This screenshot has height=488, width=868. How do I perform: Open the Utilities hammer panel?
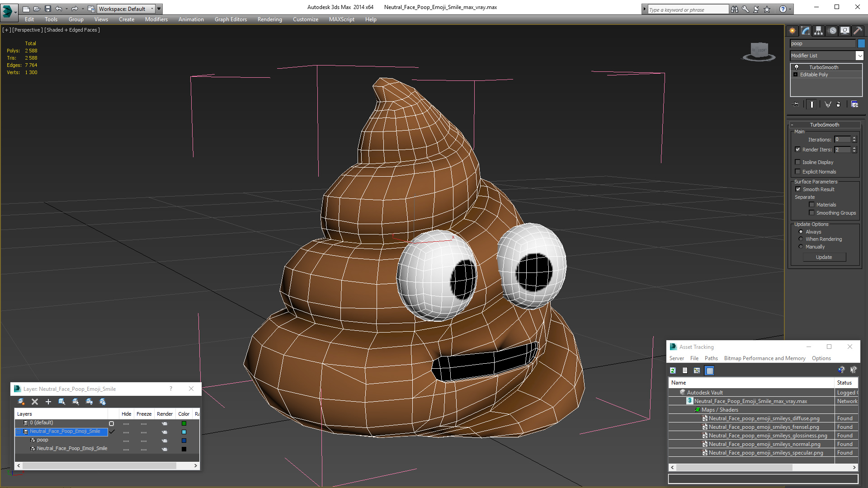tap(858, 31)
